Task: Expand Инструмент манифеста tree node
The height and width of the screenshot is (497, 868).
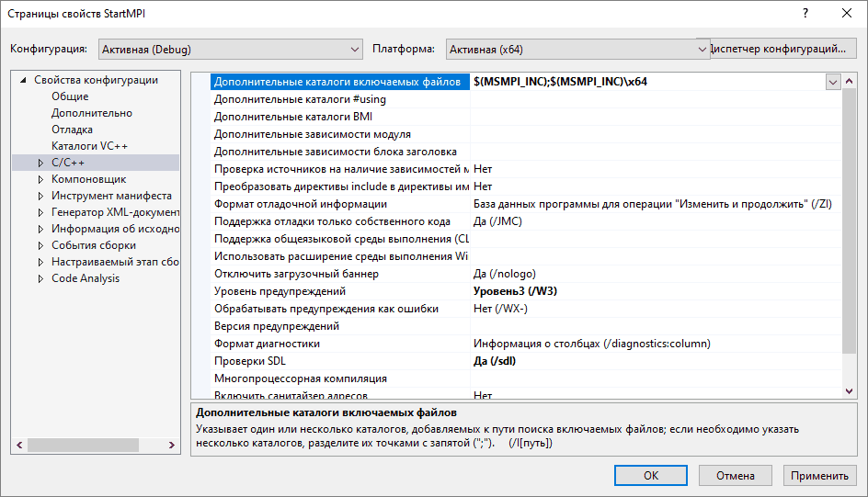Action: (x=40, y=196)
